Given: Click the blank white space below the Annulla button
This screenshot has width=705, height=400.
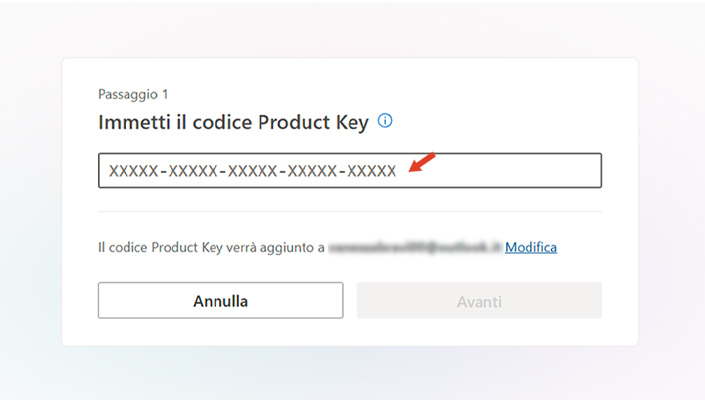Looking at the screenshot, I should pos(220,332).
